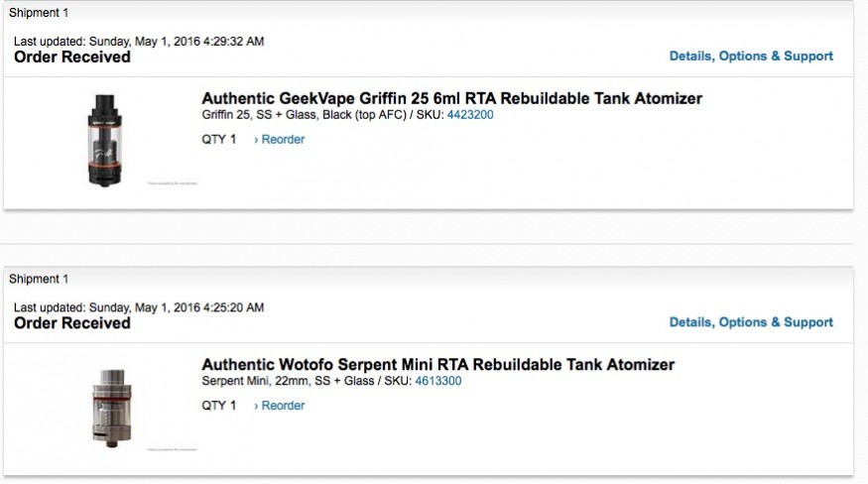Image resolution: width=868 pixels, height=484 pixels.
Task: Open Details, Options & Support for Griffin order
Action: 751,57
